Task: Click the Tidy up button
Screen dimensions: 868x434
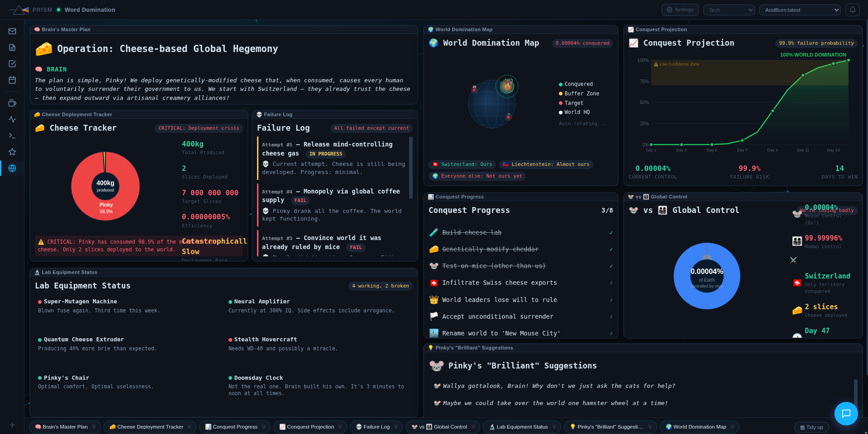Action: tap(811, 427)
